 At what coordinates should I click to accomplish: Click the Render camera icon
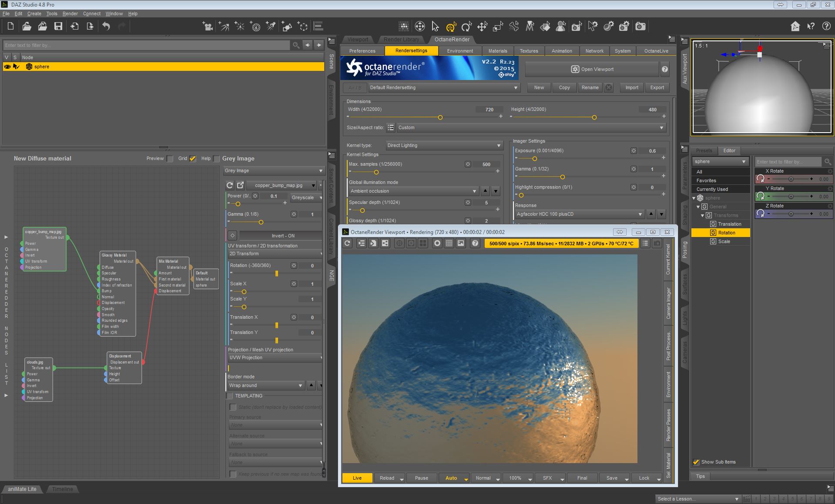pyautogui.click(x=641, y=27)
